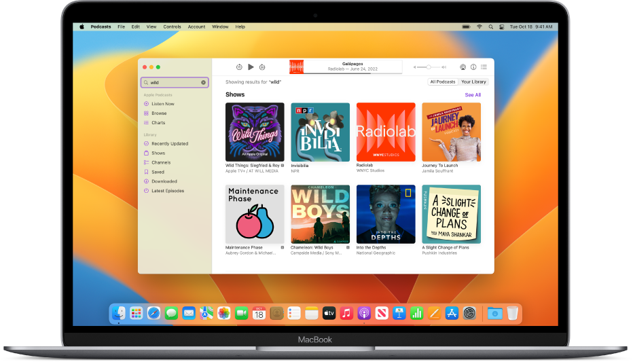This screenshot has height=364, width=633.
Task: Open the Journey To Launch artwork
Action: pos(452,132)
